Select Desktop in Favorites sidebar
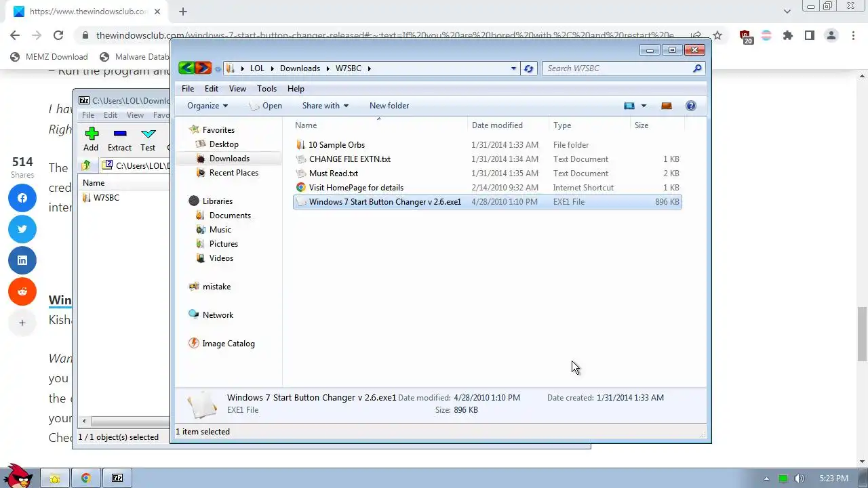This screenshot has height=488, width=868. (224, 144)
